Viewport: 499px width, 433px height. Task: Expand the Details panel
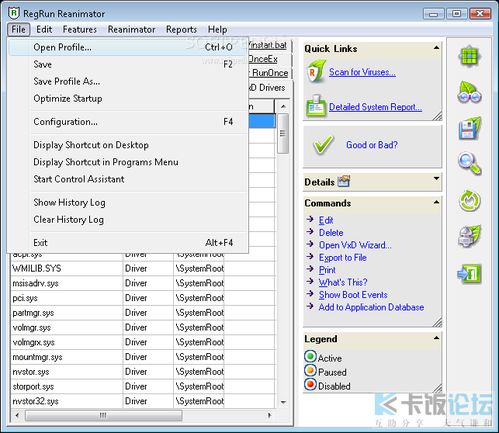pos(436,179)
